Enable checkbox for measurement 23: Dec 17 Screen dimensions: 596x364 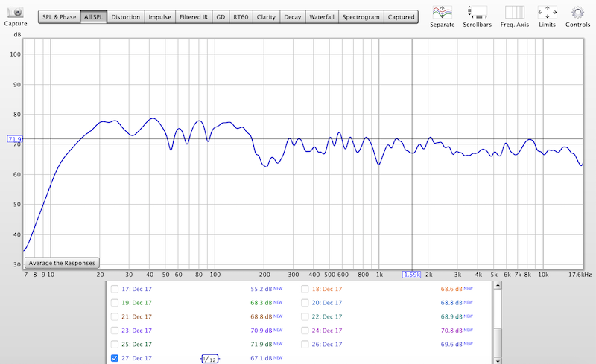tap(115, 331)
